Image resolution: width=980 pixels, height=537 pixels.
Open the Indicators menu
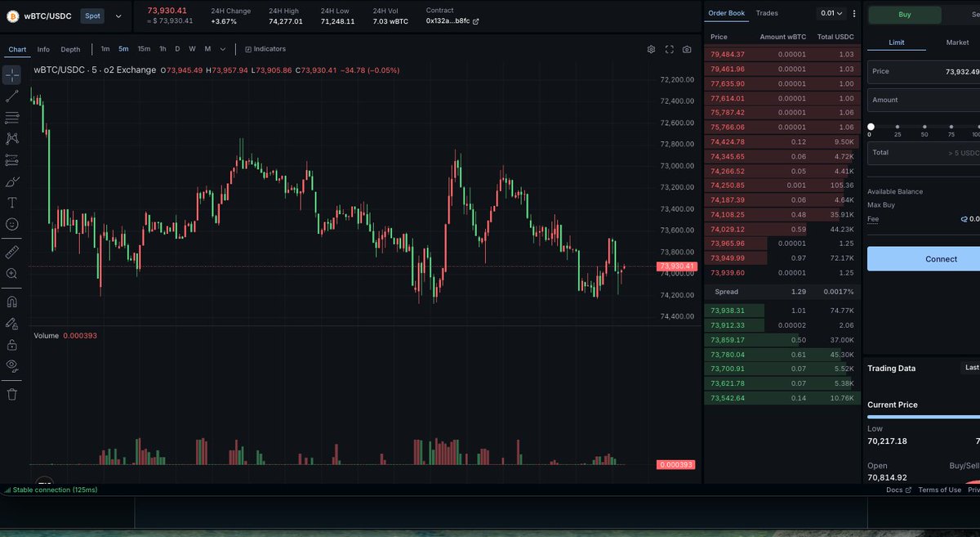[x=265, y=49]
